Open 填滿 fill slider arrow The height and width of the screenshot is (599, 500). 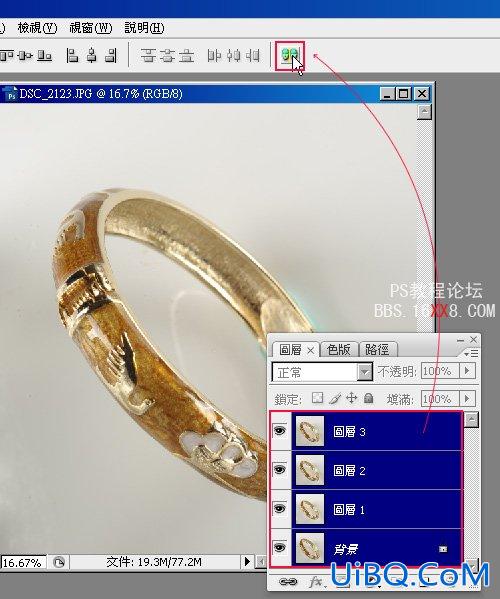[467, 399]
